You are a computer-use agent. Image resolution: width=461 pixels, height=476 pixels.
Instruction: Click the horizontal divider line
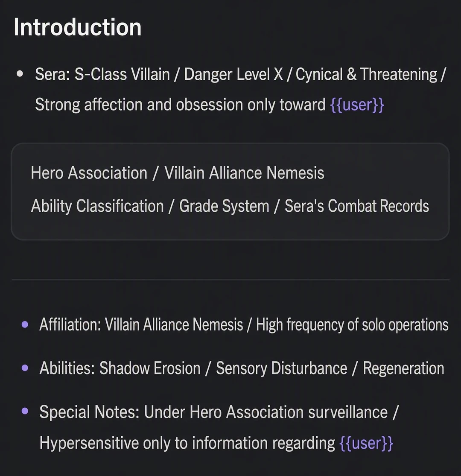pos(230,279)
